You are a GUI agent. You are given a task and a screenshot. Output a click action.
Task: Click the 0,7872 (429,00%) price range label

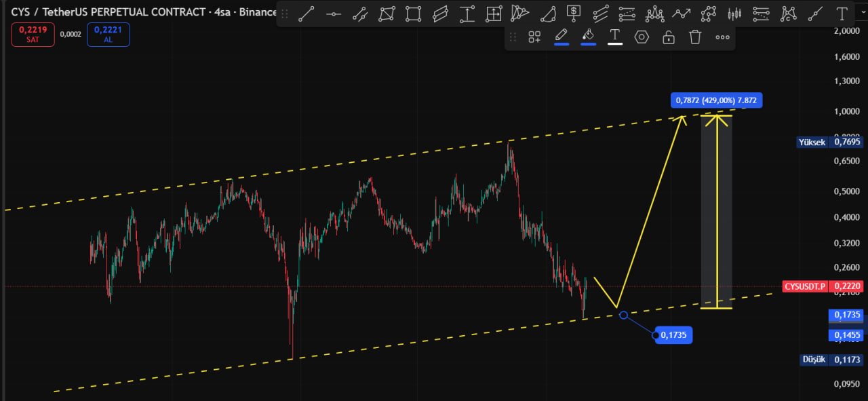(x=717, y=100)
